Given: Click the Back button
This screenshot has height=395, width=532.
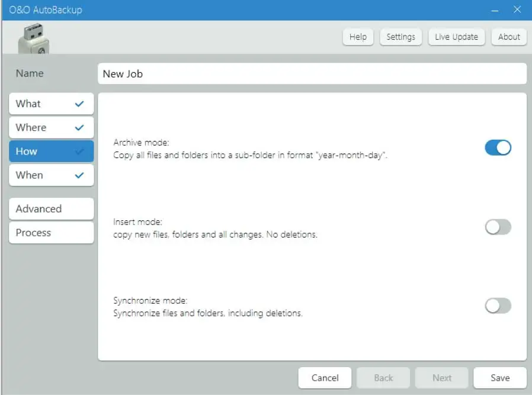Looking at the screenshot, I should [383, 378].
